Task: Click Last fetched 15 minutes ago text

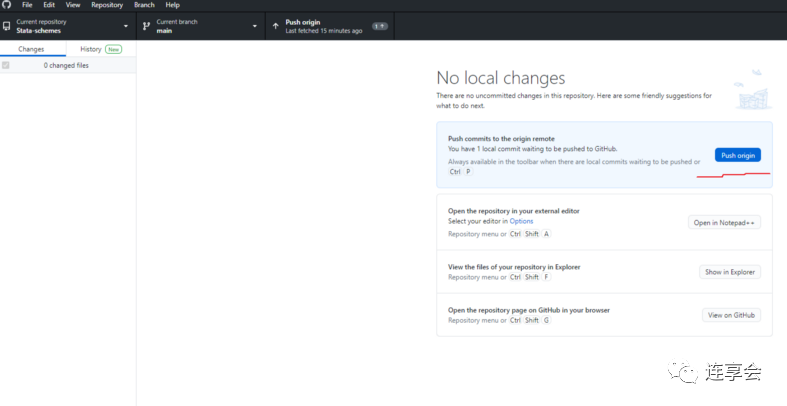Action: pyautogui.click(x=324, y=31)
